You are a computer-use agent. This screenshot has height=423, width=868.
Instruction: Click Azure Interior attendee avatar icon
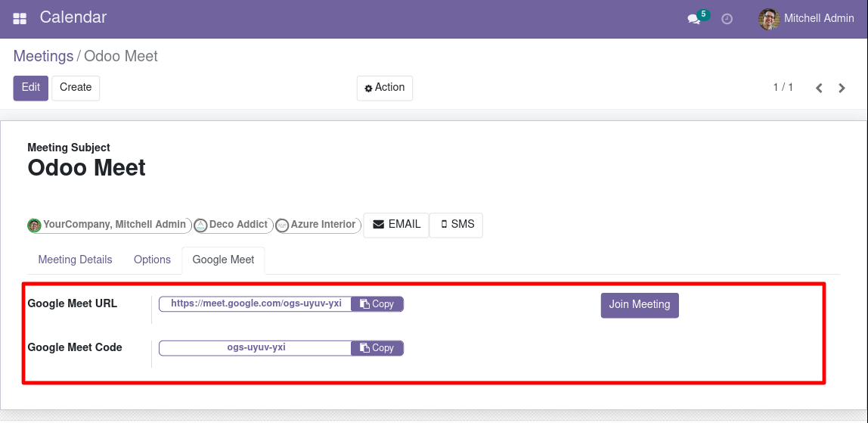[282, 225]
